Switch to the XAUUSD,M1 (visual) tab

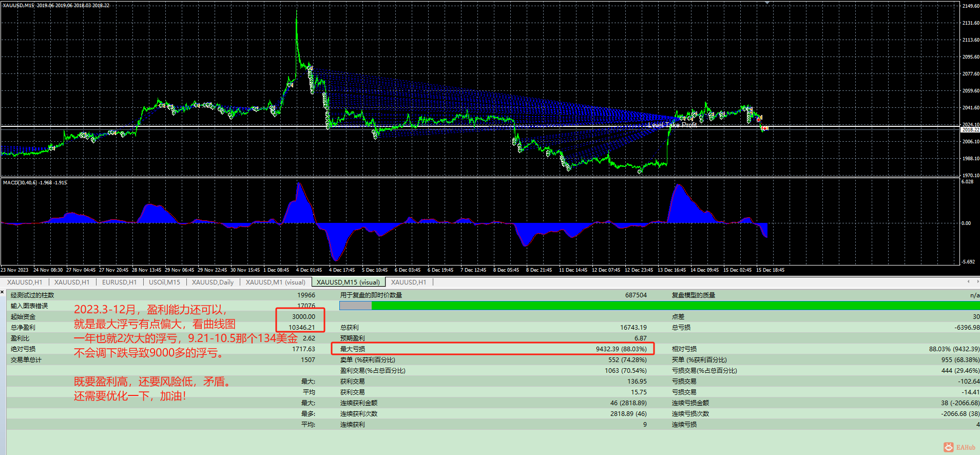pos(275,282)
